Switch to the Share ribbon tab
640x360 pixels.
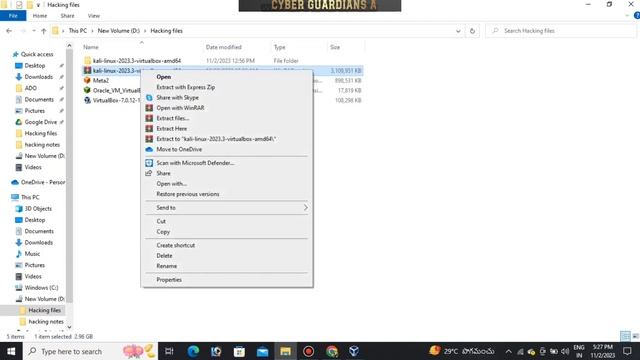point(67,16)
